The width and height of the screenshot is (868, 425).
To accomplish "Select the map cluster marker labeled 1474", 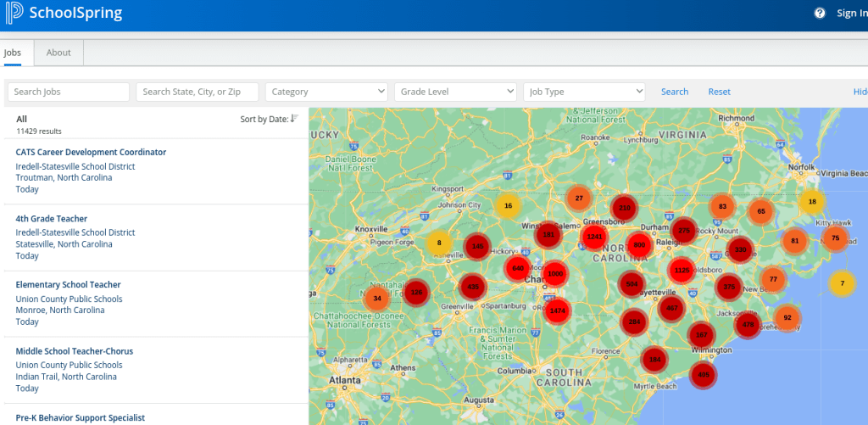I will click(557, 311).
